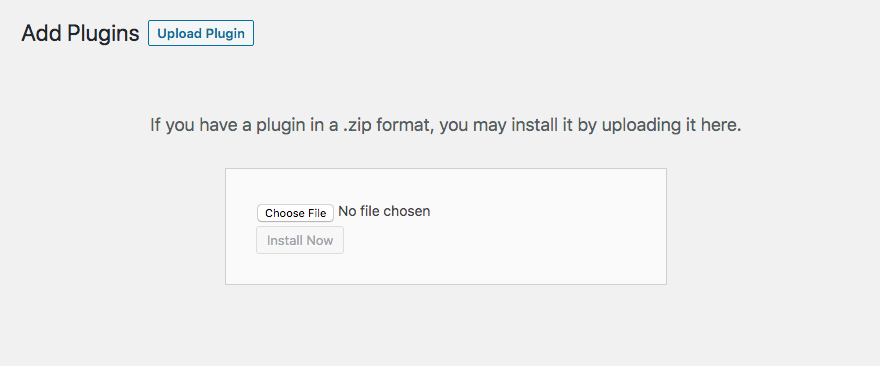Click the disabled Install Now button
This screenshot has height=366, width=880.
pyautogui.click(x=300, y=240)
